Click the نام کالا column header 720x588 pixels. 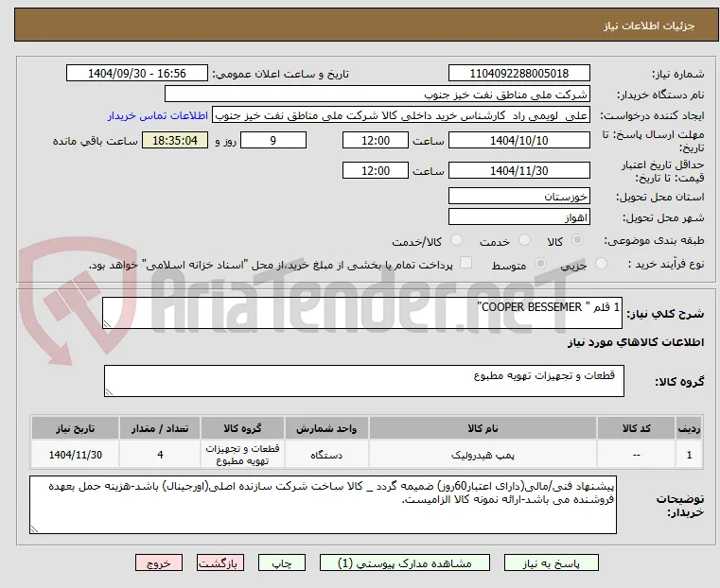483,428
